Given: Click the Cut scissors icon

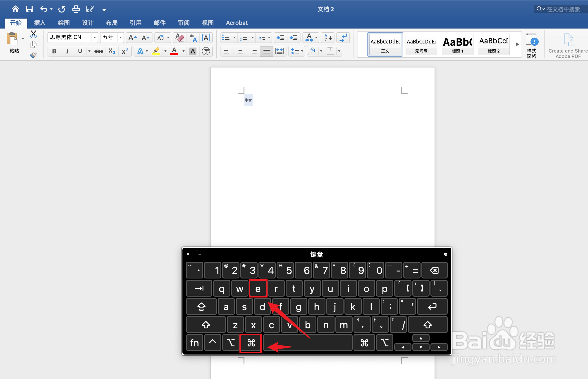Looking at the screenshot, I should pyautogui.click(x=33, y=34).
